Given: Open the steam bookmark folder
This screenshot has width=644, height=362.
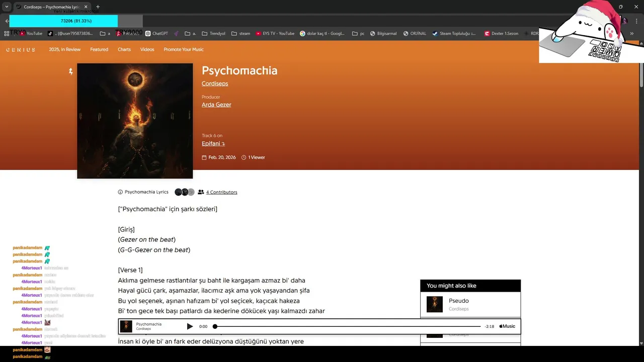Looking at the screenshot, I should [241, 34].
